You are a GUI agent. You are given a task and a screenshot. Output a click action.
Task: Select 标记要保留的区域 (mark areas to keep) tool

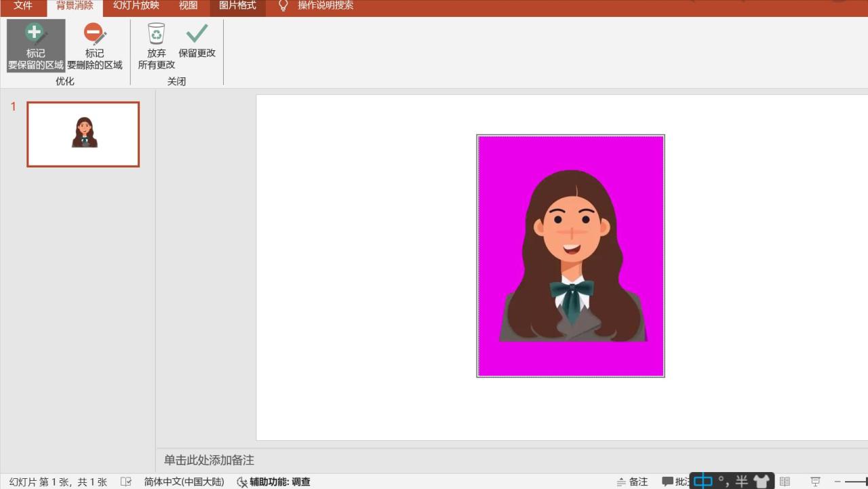coord(35,45)
